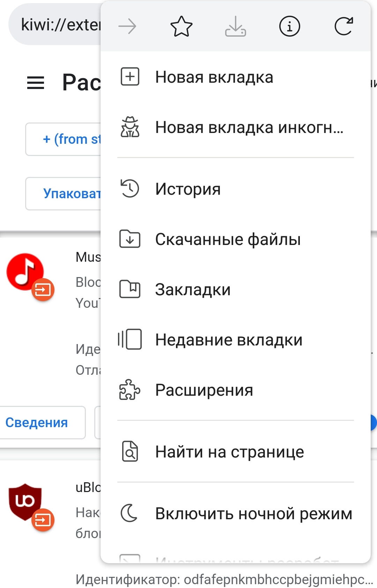Screen dimensions: 377x588
Task: Open site info circle icon
Action: pos(290,27)
